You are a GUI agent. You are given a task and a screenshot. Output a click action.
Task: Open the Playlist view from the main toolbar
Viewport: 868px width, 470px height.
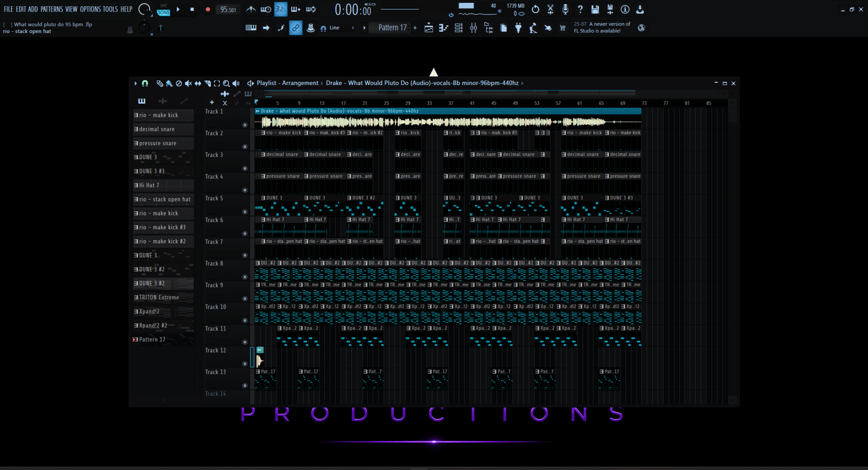(x=429, y=28)
